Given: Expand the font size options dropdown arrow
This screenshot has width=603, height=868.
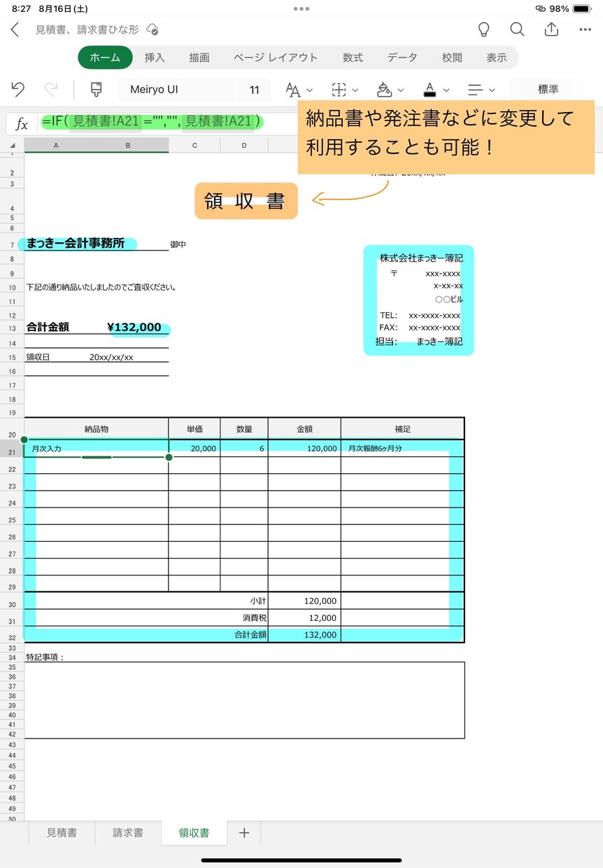Looking at the screenshot, I should pos(310,90).
